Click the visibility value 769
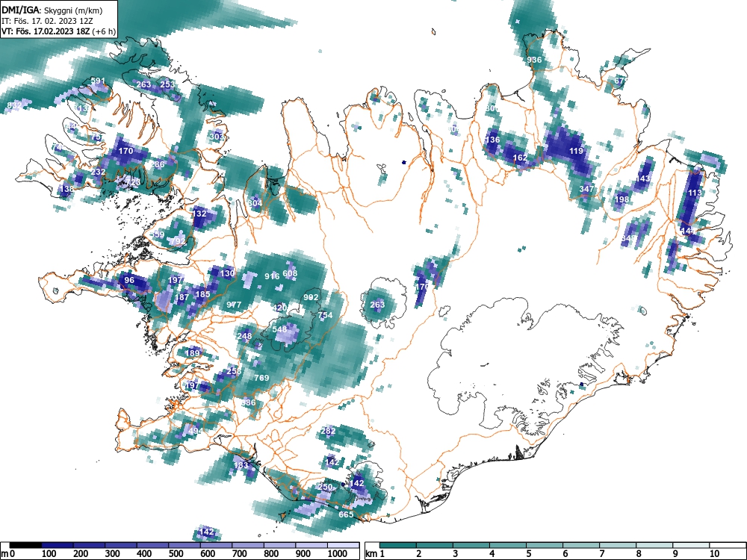Image resolution: width=747 pixels, height=560 pixels. click(261, 378)
